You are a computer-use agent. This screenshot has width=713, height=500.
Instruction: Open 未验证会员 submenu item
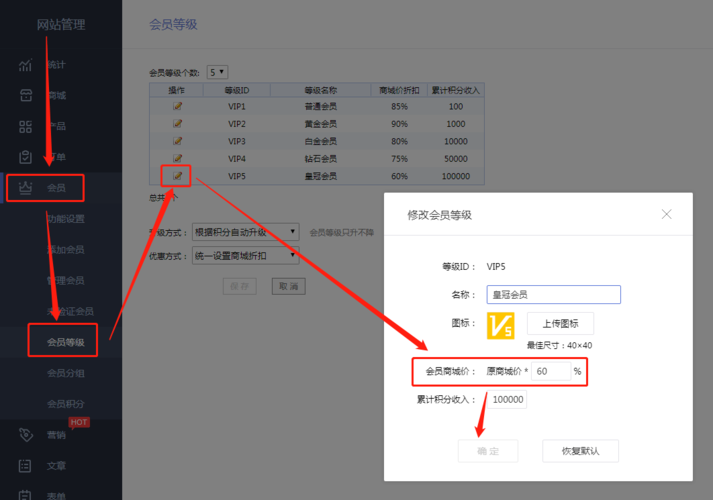(70, 311)
